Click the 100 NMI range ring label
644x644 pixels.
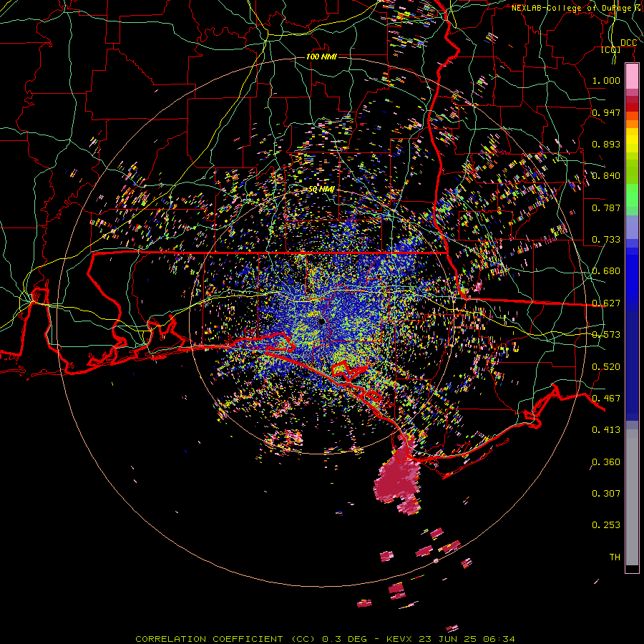321,57
